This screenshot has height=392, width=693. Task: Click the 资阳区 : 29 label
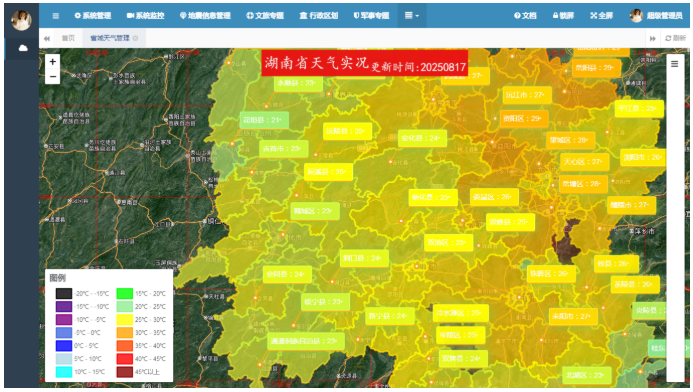coord(524,119)
